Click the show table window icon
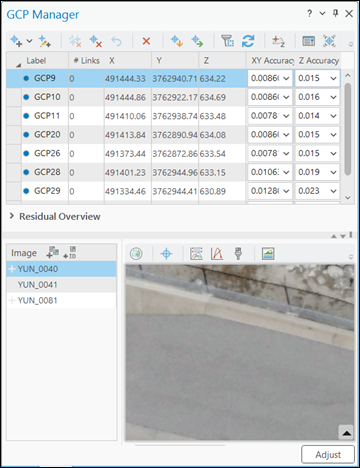The width and height of the screenshot is (360, 468). point(308,41)
